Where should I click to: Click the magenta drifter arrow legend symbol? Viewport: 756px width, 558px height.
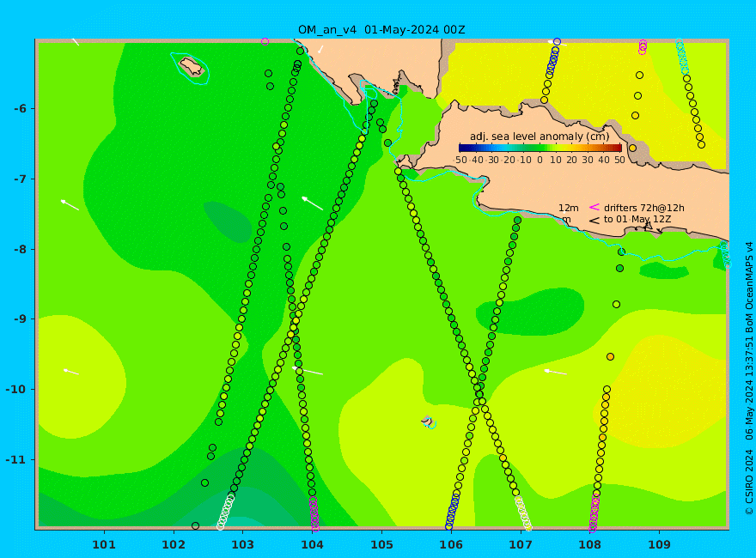(594, 207)
